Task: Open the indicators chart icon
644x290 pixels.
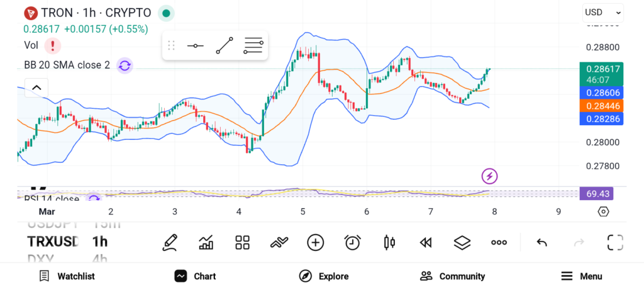Action: (x=206, y=242)
